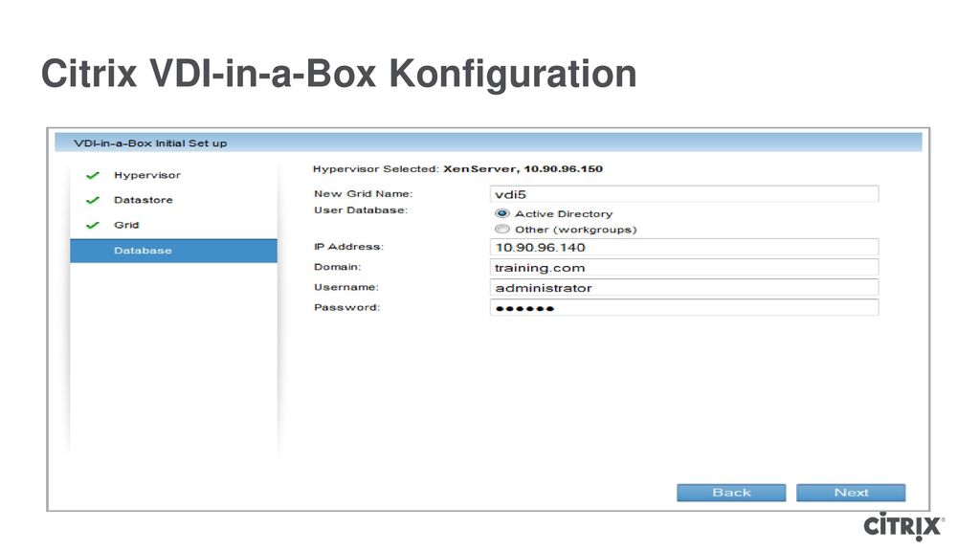Viewport: 980px width, 551px height.
Task: Click the Username field with administrator
Action: (683, 287)
